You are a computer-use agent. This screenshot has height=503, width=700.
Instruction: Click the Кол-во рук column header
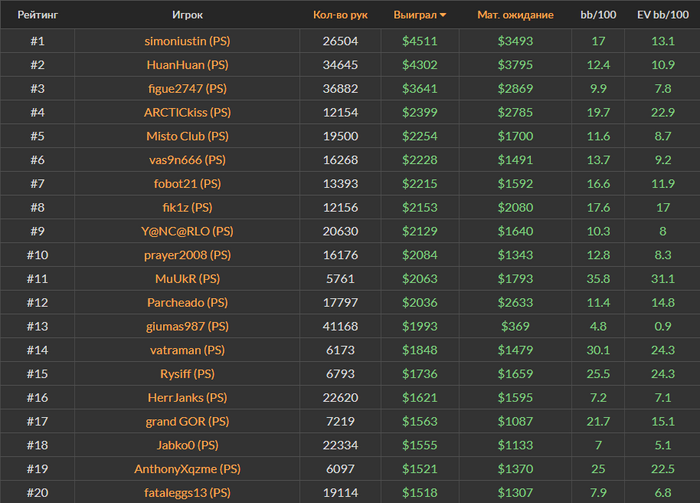(x=340, y=16)
